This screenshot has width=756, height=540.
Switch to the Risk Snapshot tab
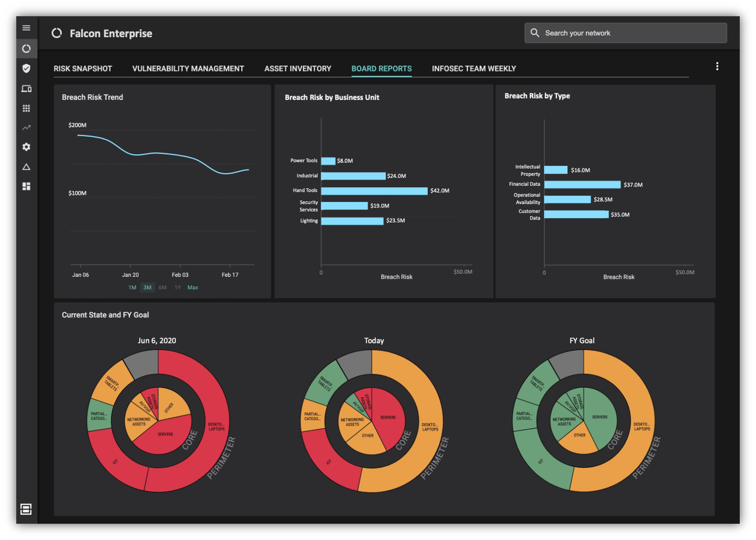pos(83,68)
